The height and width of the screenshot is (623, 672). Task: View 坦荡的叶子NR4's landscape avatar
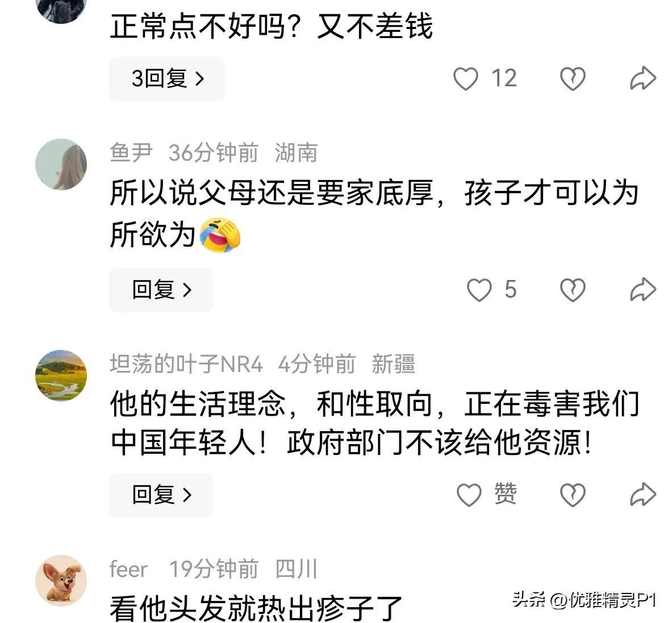[61, 375]
